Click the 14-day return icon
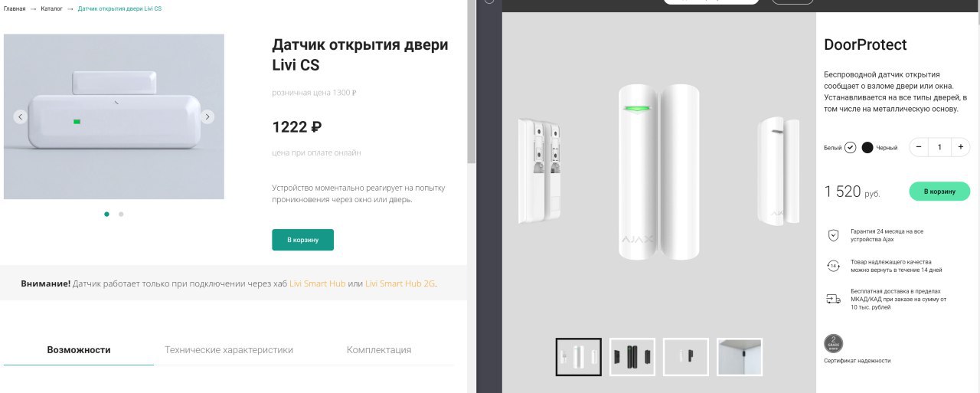The height and width of the screenshot is (393, 980). (834, 266)
